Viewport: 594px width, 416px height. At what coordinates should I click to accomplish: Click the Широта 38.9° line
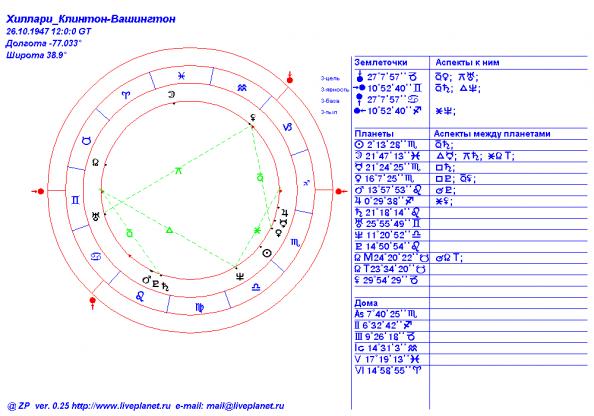click(x=36, y=55)
